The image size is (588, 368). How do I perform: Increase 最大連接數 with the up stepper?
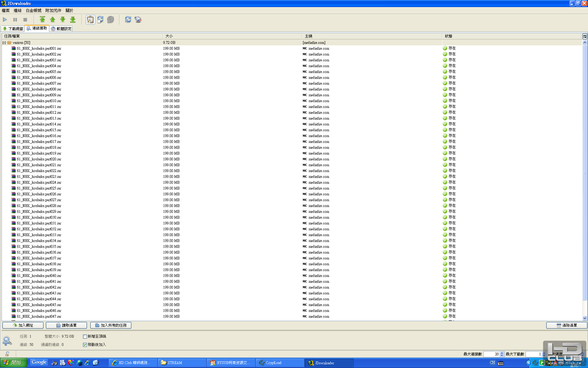[x=502, y=353]
